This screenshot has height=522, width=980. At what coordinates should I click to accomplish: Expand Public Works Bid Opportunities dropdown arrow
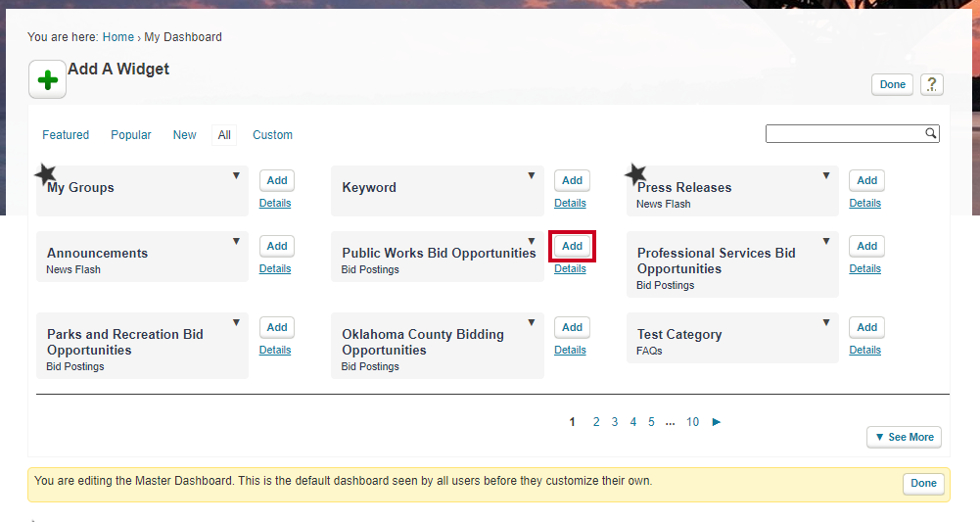532,241
